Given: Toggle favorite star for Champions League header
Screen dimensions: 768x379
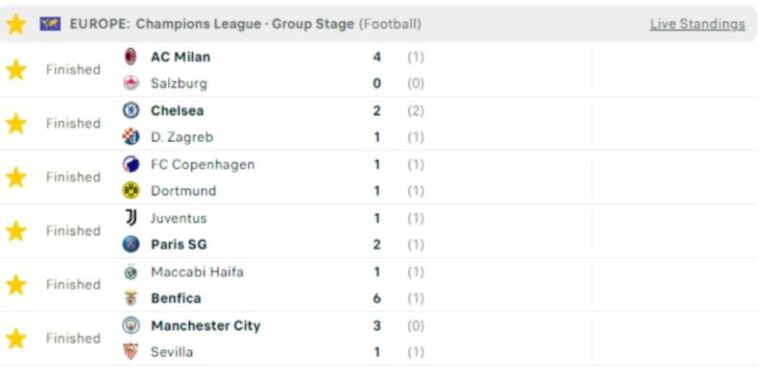Looking at the screenshot, I should tap(16, 24).
